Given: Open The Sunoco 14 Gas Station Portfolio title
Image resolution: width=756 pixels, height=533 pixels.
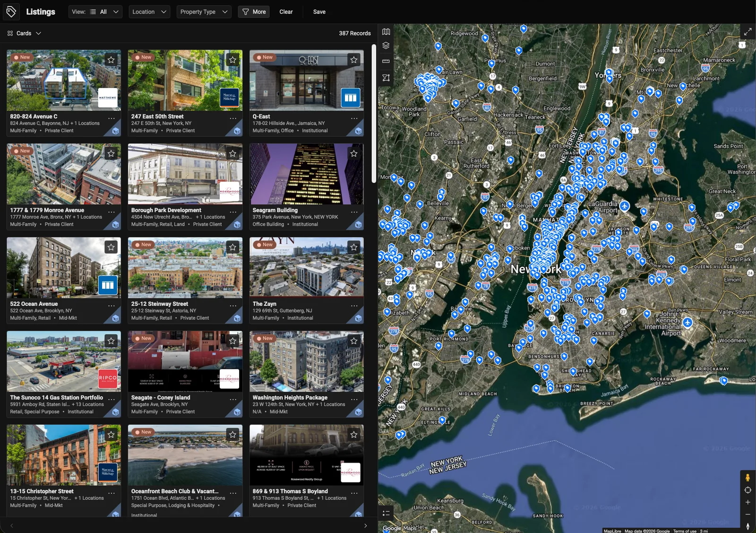Looking at the screenshot, I should (x=57, y=397).
